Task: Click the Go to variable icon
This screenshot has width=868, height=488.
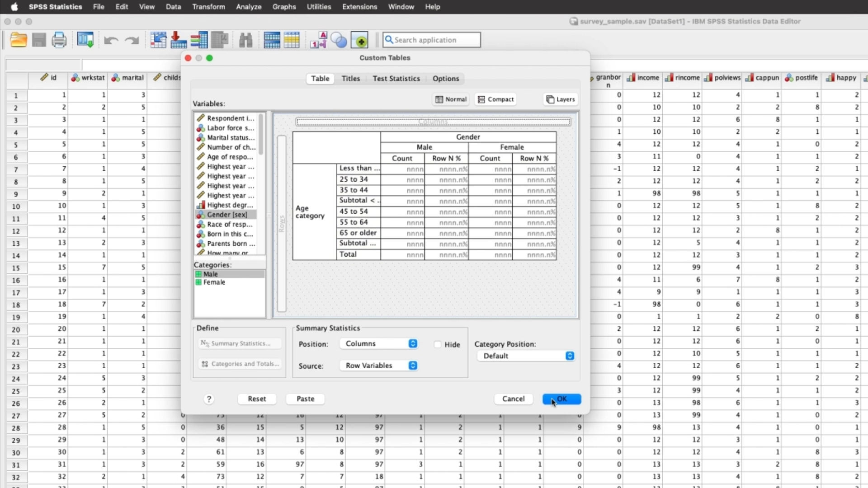Action: pos(179,40)
